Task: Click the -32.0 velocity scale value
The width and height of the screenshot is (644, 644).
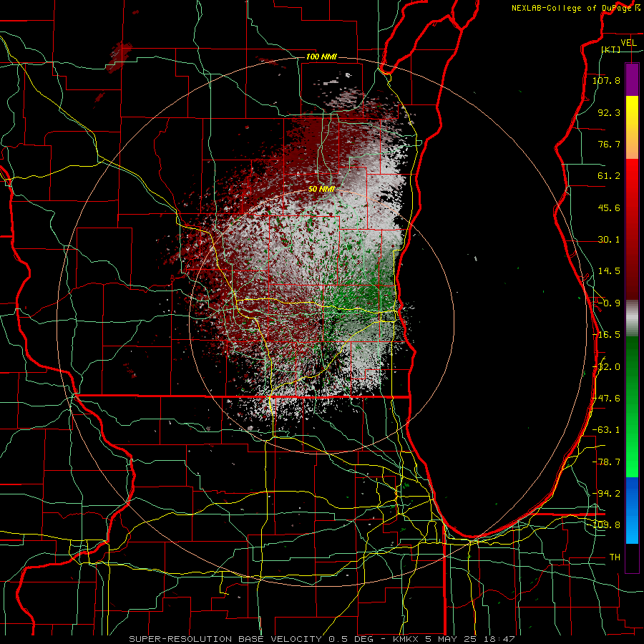Action: 606,367
